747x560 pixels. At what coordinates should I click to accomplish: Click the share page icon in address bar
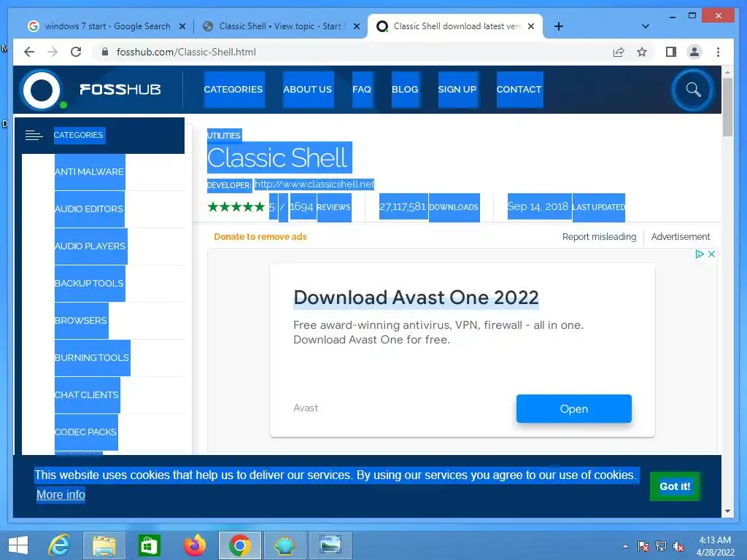[619, 52]
